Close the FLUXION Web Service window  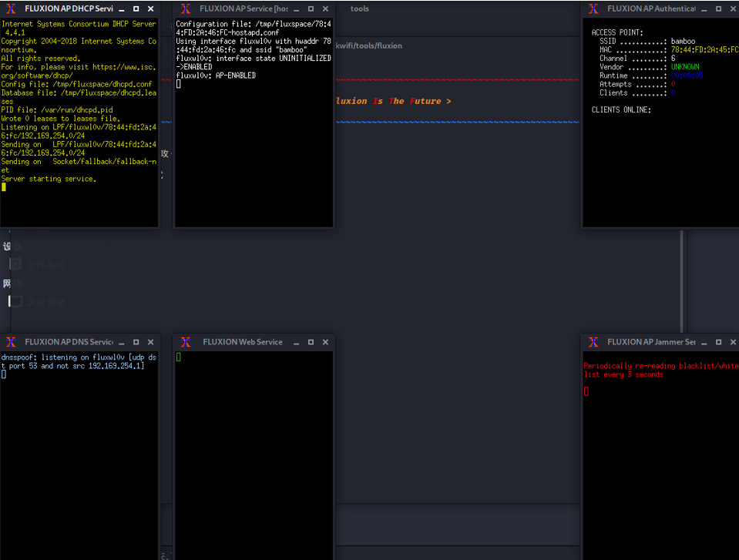coord(326,342)
